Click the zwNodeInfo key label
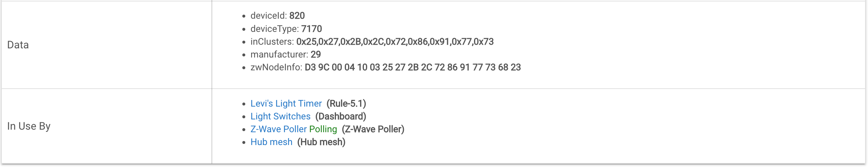The width and height of the screenshot is (868, 167). point(276,67)
